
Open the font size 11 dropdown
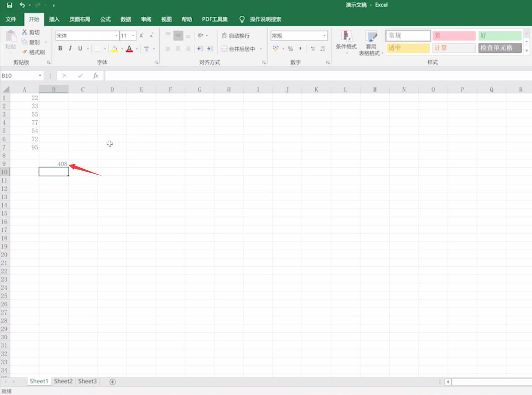click(x=133, y=36)
